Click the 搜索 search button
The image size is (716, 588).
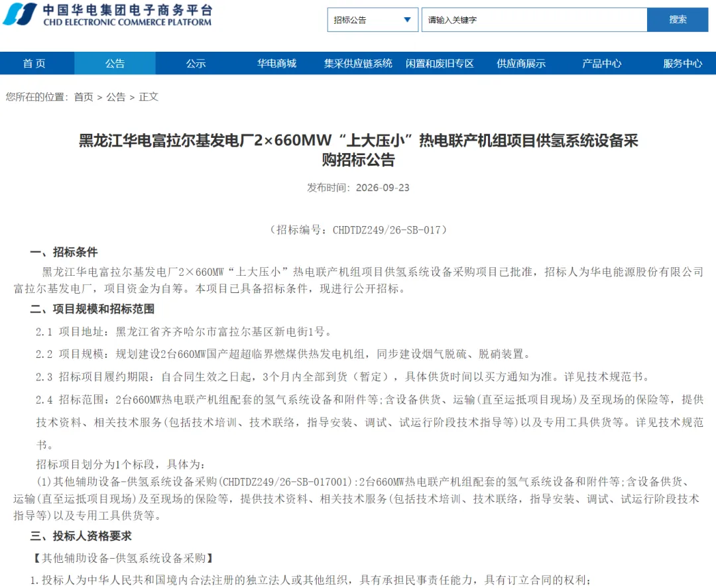pos(678,20)
